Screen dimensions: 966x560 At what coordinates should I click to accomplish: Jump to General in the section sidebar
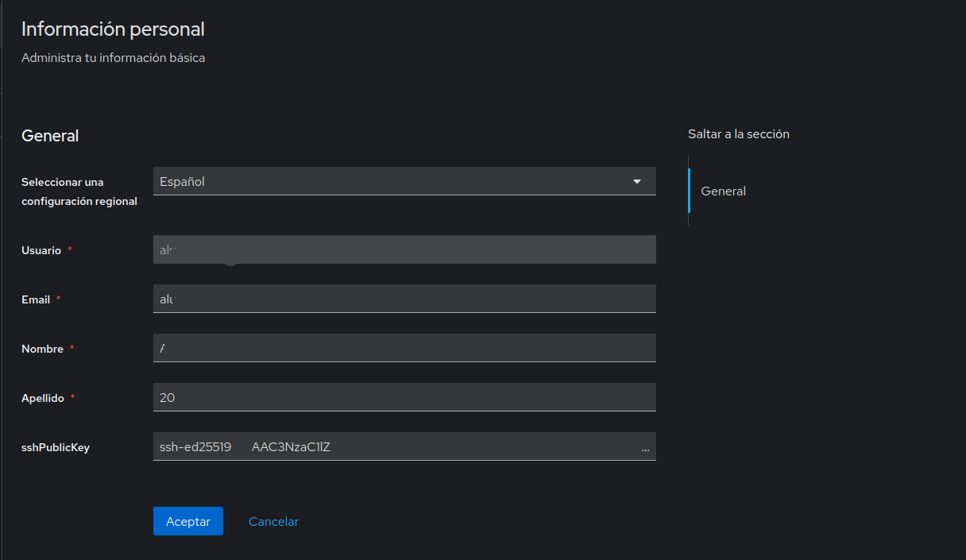(723, 191)
